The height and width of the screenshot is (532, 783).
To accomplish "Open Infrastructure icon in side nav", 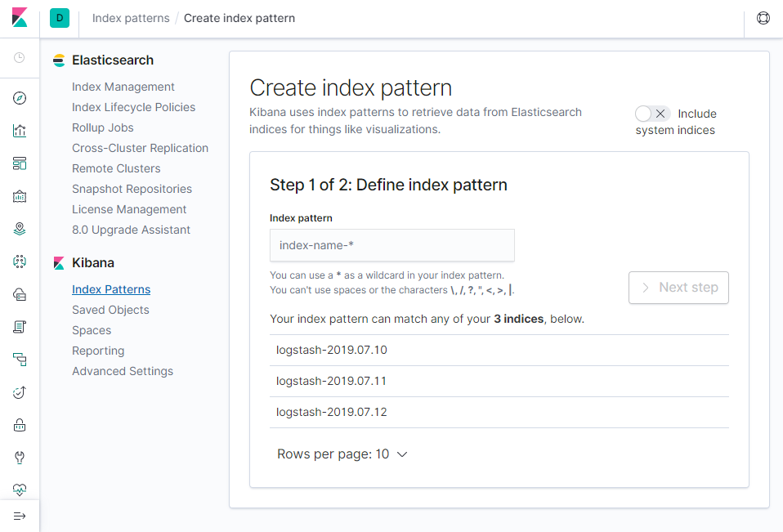I will tap(20, 294).
